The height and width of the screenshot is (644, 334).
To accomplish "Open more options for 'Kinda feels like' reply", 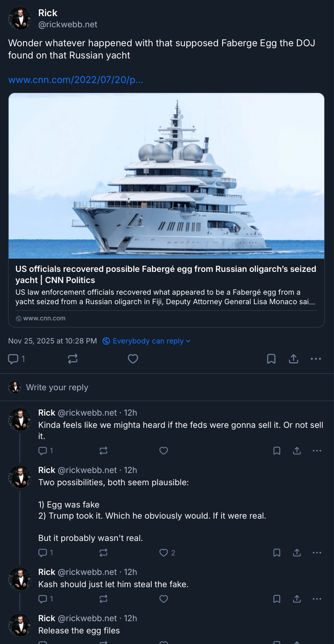I will click(x=317, y=451).
